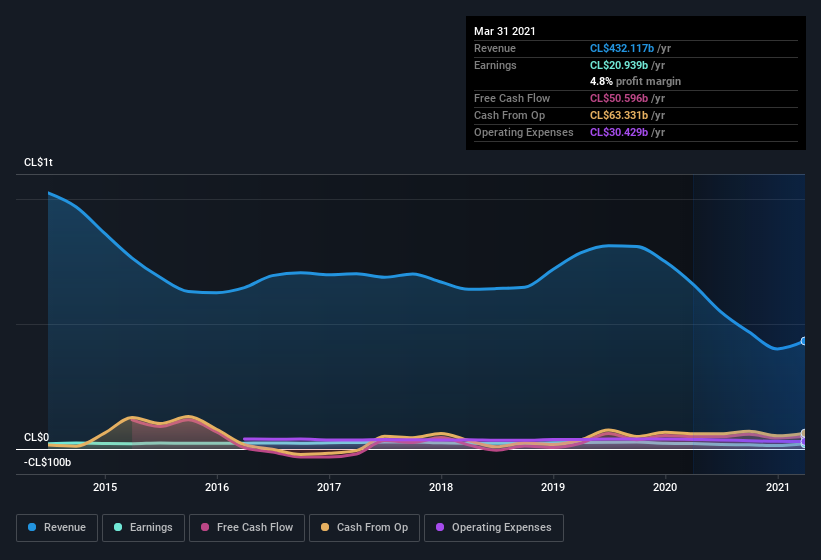This screenshot has width=821, height=560.
Task: Toggle the Cash From Op legend button
Action: tap(364, 528)
